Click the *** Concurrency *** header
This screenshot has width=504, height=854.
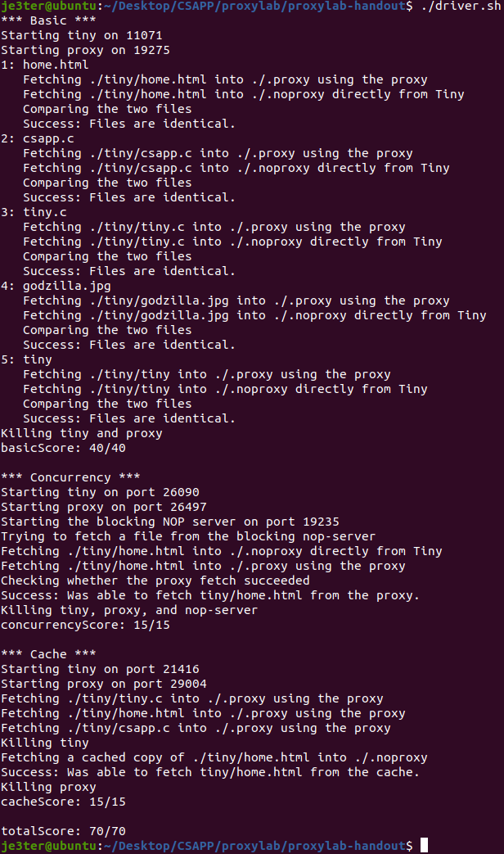[x=70, y=477]
